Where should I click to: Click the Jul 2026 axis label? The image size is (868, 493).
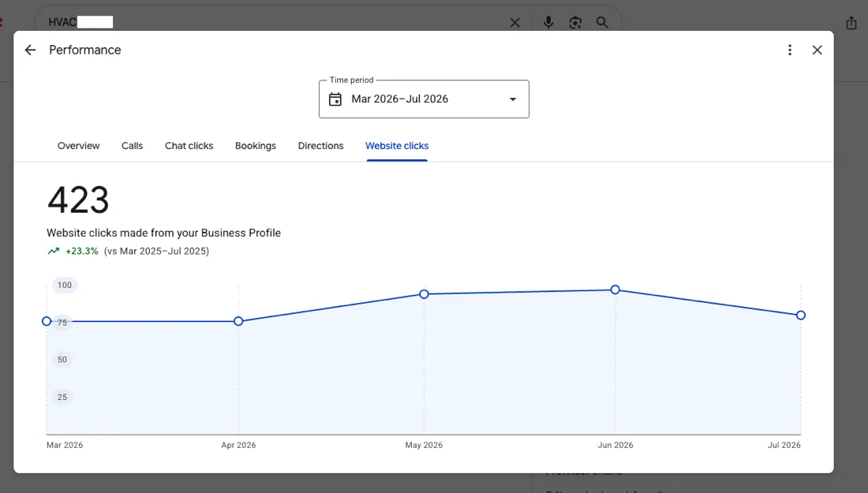tap(784, 445)
